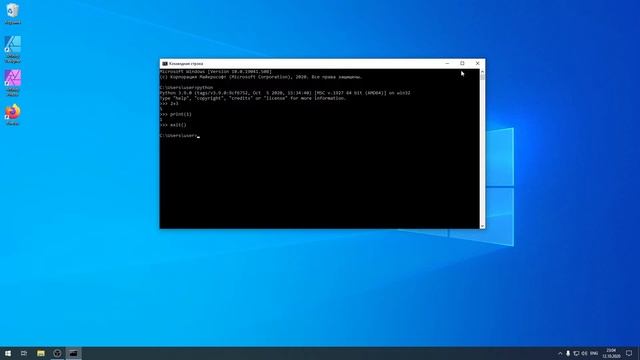
Task: Launch Affinity Designer from the desktop
Action: click(13, 49)
